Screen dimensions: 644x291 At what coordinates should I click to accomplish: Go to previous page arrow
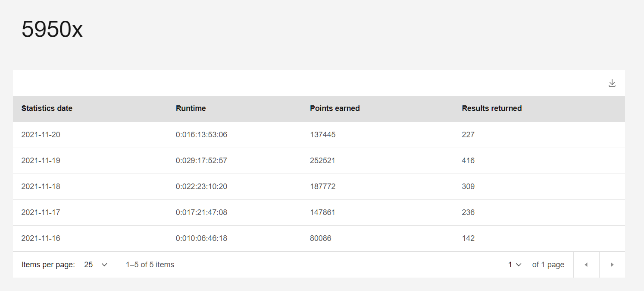pyautogui.click(x=586, y=265)
